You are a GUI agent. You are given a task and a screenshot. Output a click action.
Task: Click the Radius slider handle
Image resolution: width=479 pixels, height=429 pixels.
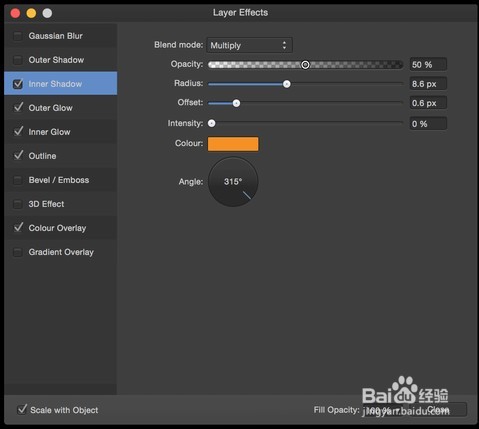[287, 84]
